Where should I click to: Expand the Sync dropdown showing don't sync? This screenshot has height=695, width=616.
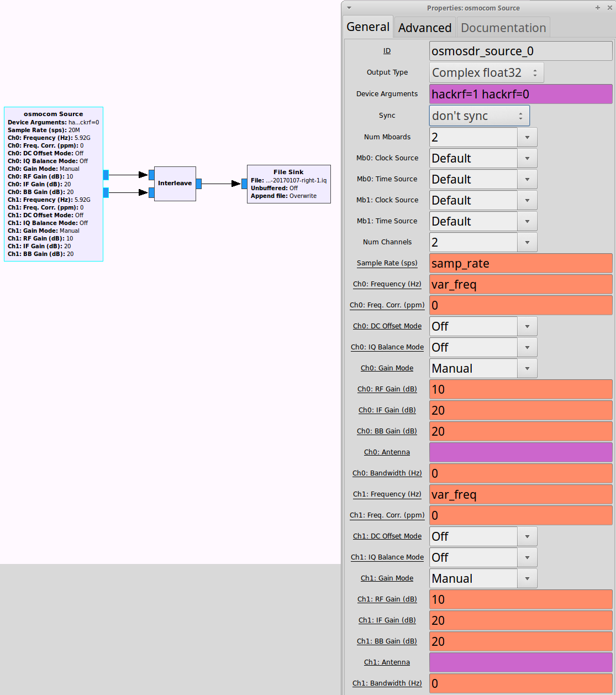[x=479, y=116]
